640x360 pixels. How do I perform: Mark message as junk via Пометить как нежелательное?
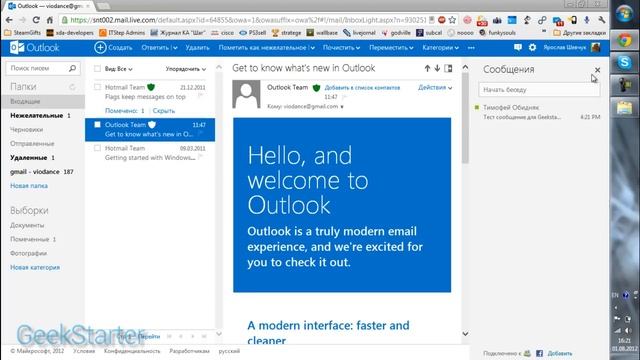[263, 48]
